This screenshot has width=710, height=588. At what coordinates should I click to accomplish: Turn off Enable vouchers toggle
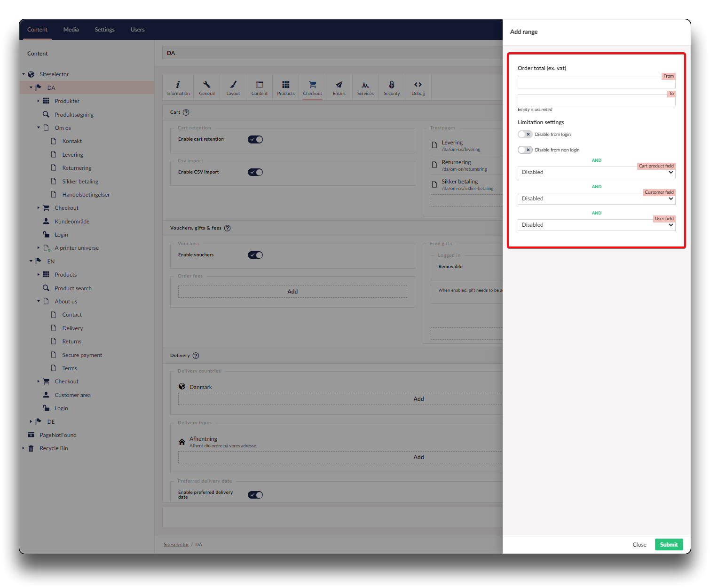pyautogui.click(x=255, y=255)
